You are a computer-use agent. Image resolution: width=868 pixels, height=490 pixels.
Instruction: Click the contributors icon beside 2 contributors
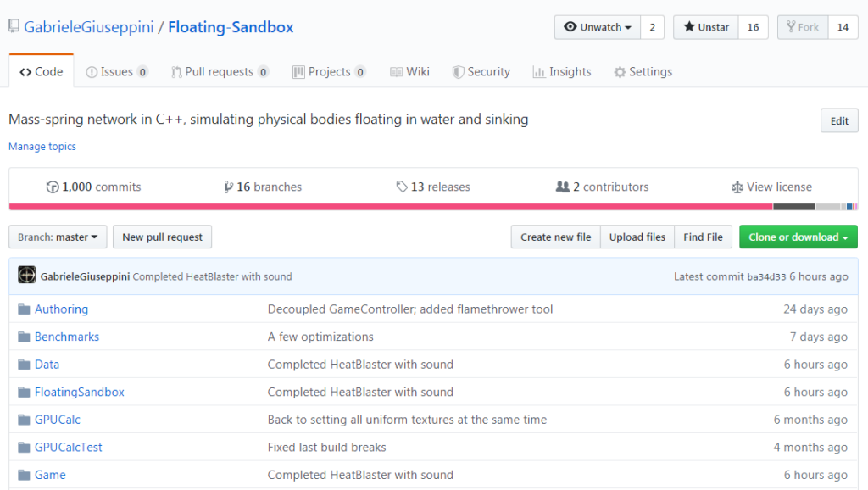561,187
